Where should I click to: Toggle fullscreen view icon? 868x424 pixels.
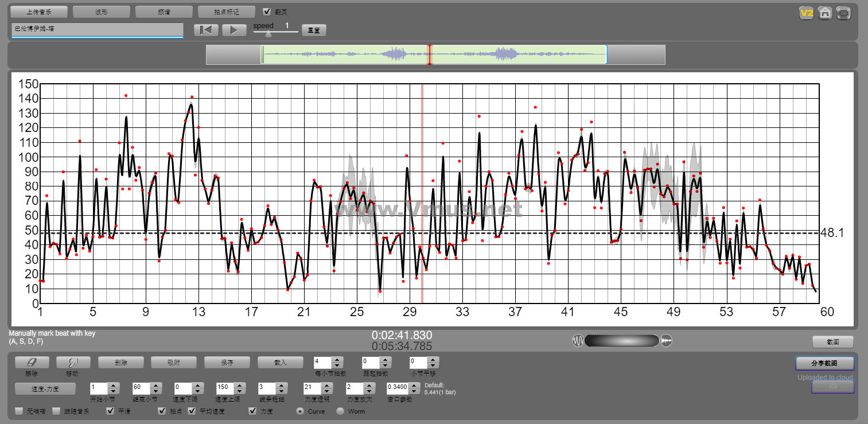(x=843, y=13)
